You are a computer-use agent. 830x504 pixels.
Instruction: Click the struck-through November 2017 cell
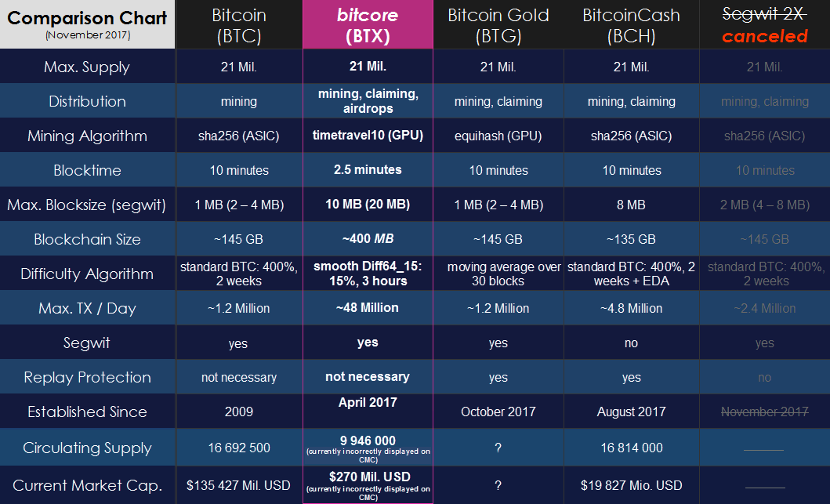(765, 412)
